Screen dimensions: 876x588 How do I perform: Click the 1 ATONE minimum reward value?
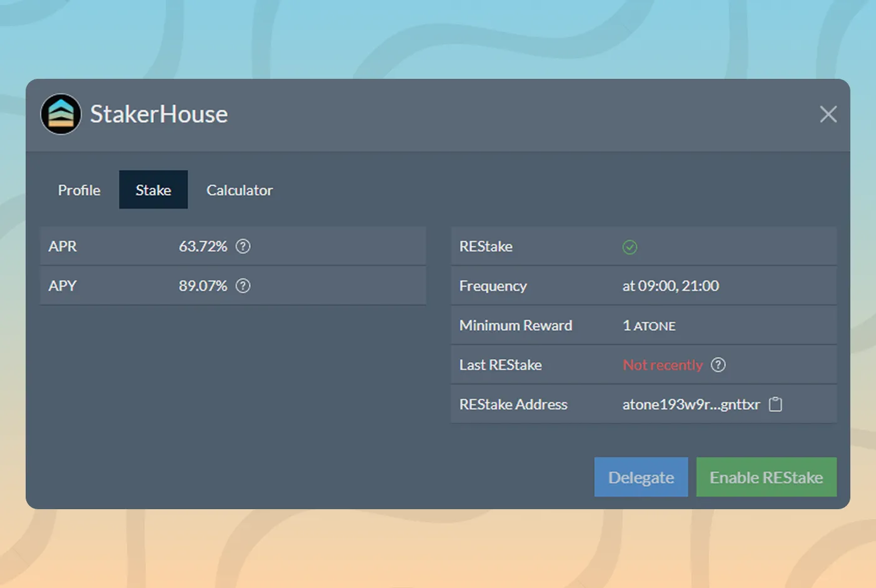pos(649,326)
